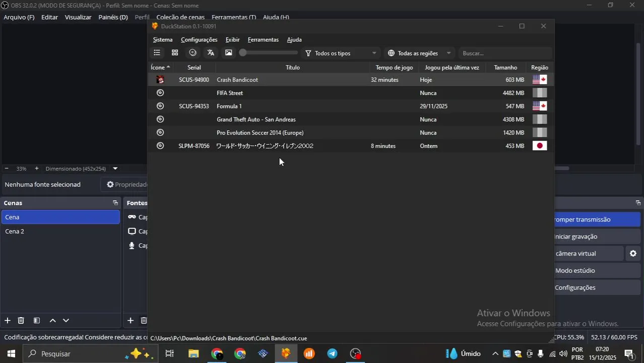644x363 pixels.
Task: Open File Explorer from the taskbar
Action: click(194, 353)
